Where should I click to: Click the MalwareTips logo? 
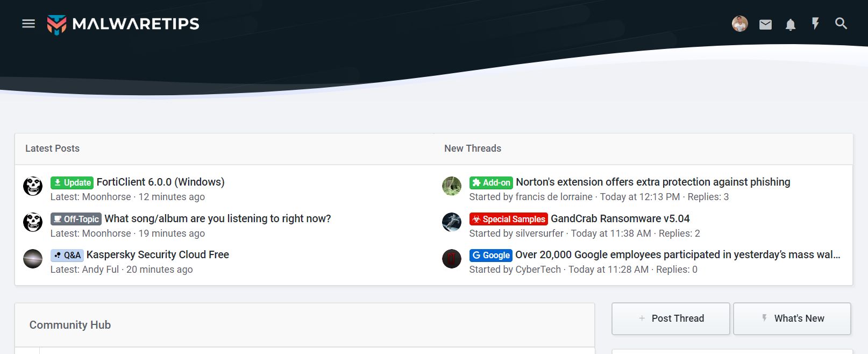[123, 24]
